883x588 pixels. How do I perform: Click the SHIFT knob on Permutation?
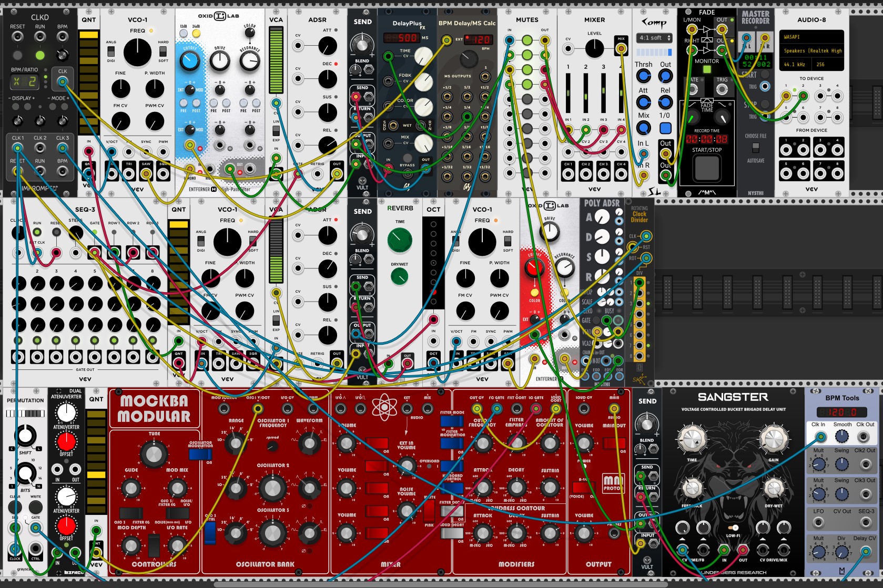click(25, 436)
